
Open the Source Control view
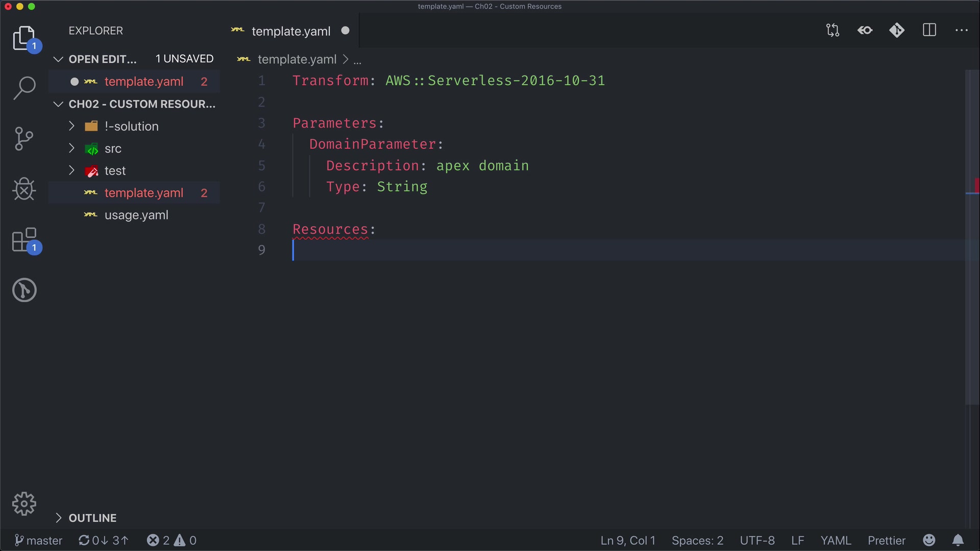coord(24,139)
